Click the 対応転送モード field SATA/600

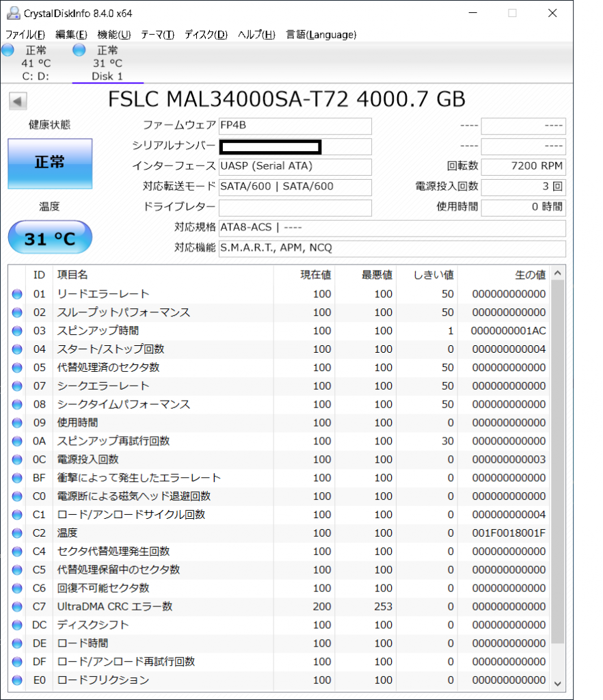[295, 187]
